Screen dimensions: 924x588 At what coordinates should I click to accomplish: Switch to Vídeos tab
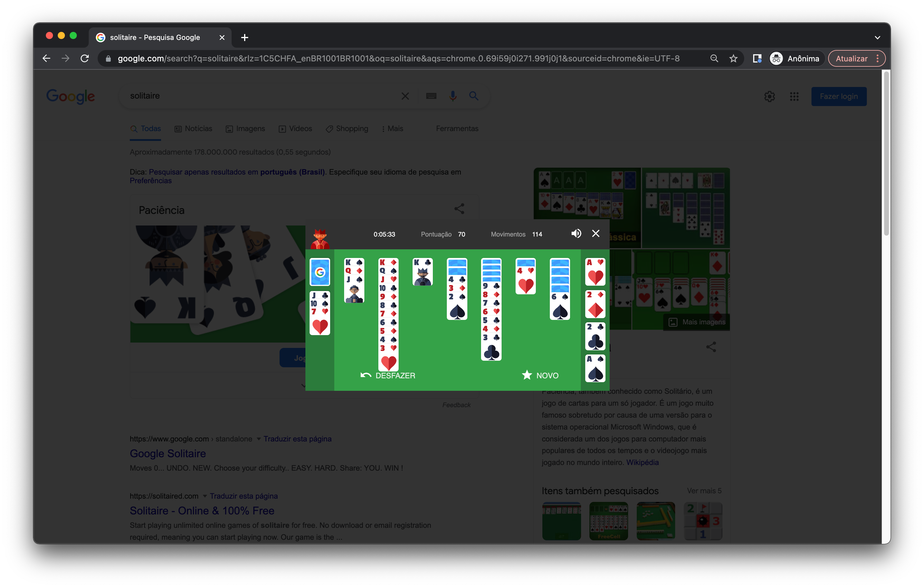[295, 129]
